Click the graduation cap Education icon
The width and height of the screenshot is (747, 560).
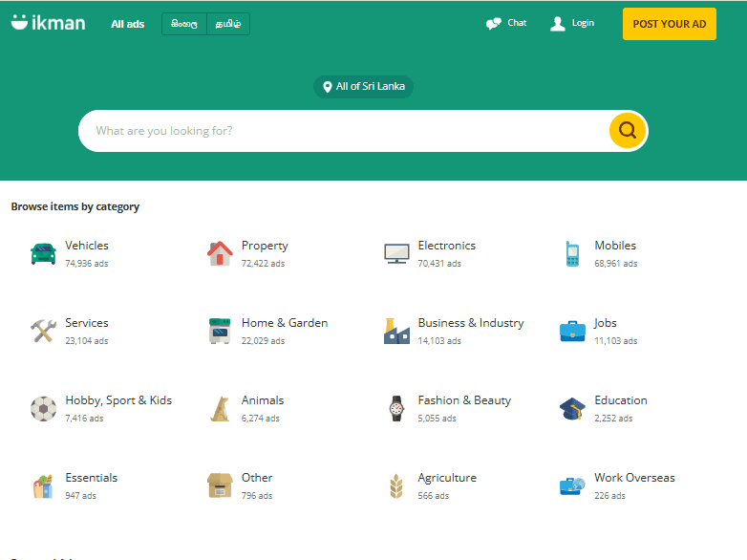572,408
